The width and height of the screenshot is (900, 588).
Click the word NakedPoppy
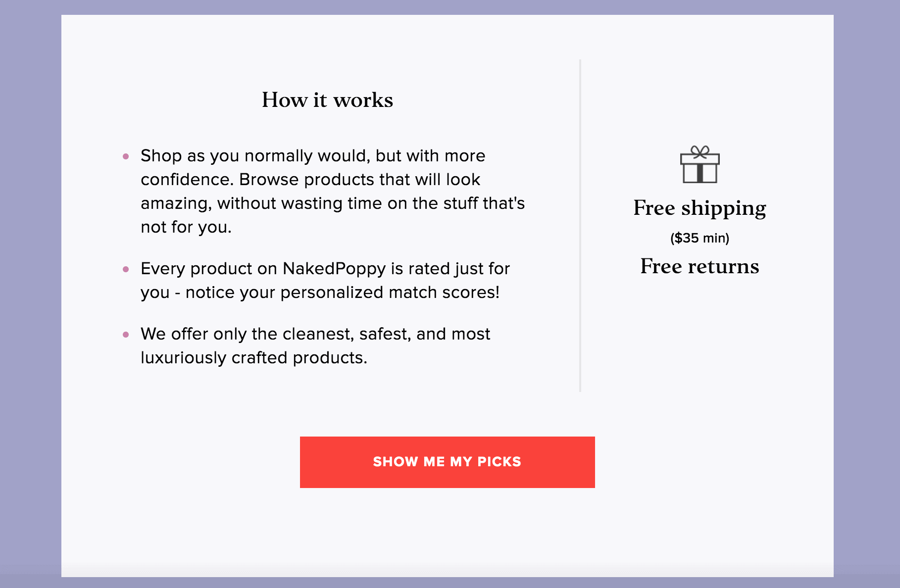(x=334, y=268)
